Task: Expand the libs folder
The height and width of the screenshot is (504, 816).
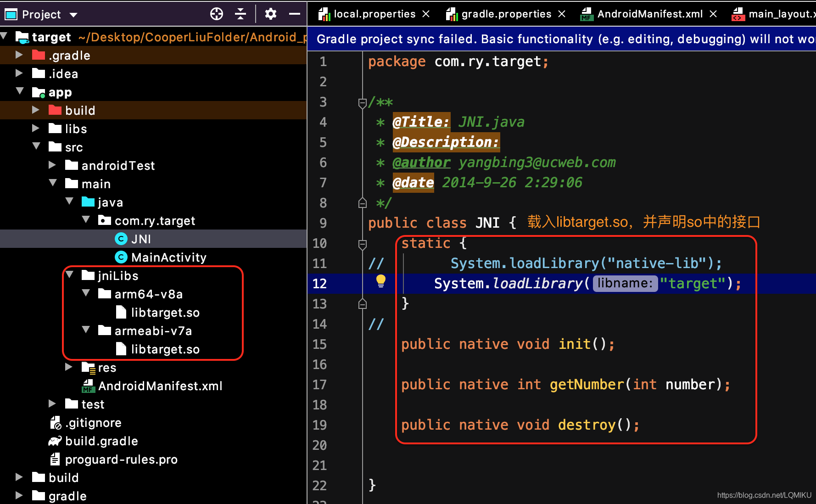Action: click(x=35, y=128)
